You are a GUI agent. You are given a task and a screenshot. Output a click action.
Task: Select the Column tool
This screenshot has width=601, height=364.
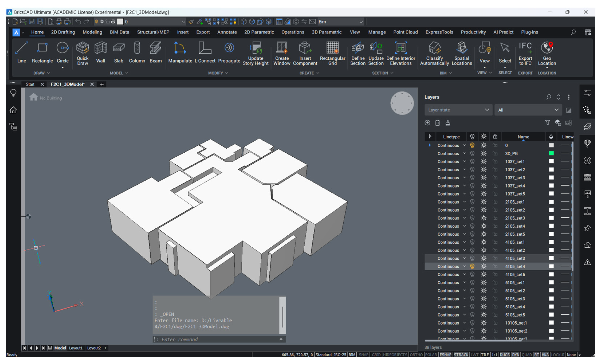pos(137,52)
